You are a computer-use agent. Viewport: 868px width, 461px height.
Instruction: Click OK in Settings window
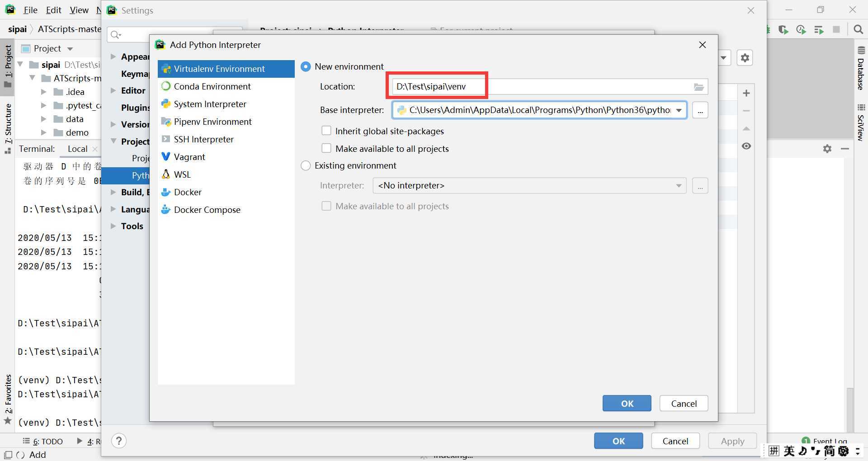pyautogui.click(x=618, y=441)
